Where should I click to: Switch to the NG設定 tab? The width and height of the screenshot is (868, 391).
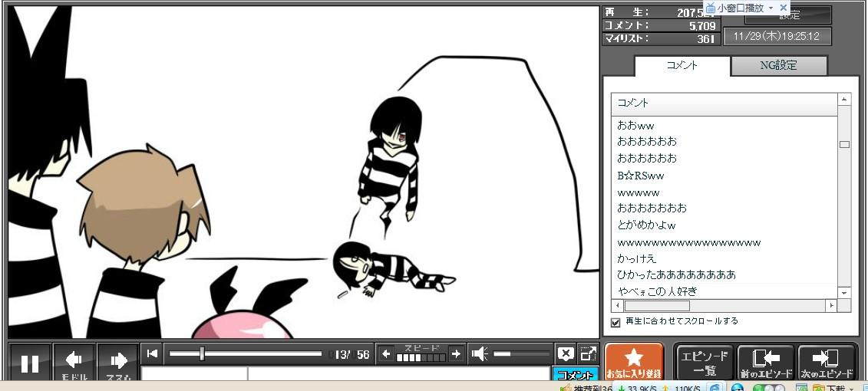(778, 66)
